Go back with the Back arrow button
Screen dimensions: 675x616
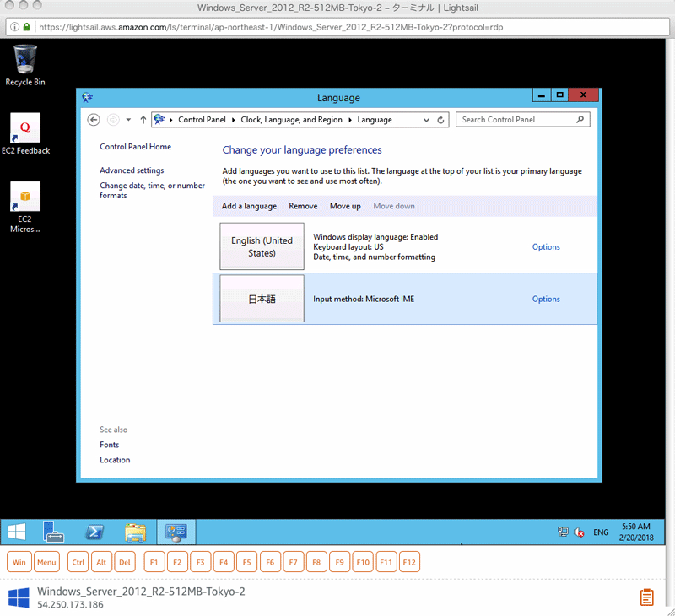click(x=94, y=120)
